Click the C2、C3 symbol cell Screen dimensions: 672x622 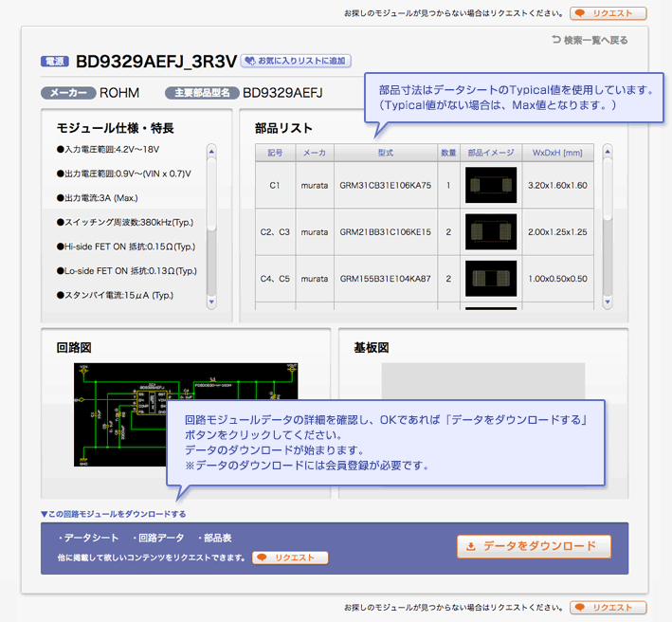click(x=275, y=232)
